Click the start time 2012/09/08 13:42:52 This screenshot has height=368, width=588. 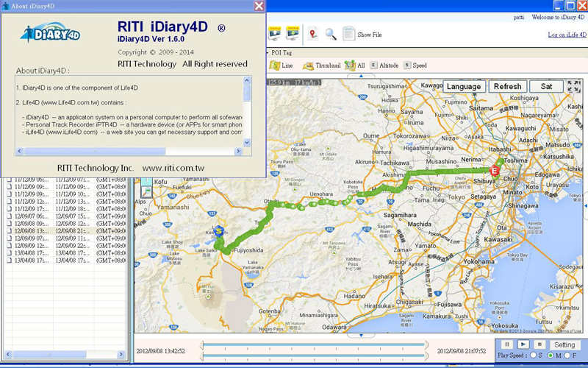click(x=160, y=351)
